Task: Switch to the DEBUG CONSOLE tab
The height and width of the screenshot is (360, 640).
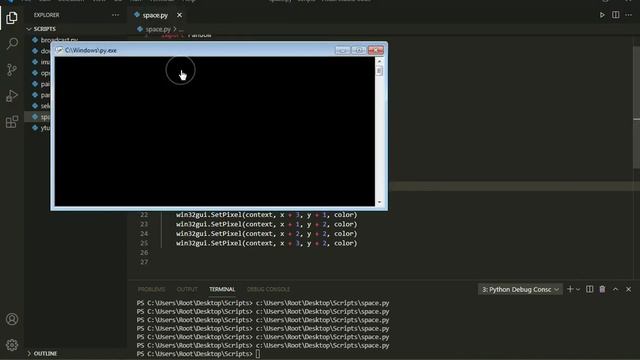Action: point(269,289)
